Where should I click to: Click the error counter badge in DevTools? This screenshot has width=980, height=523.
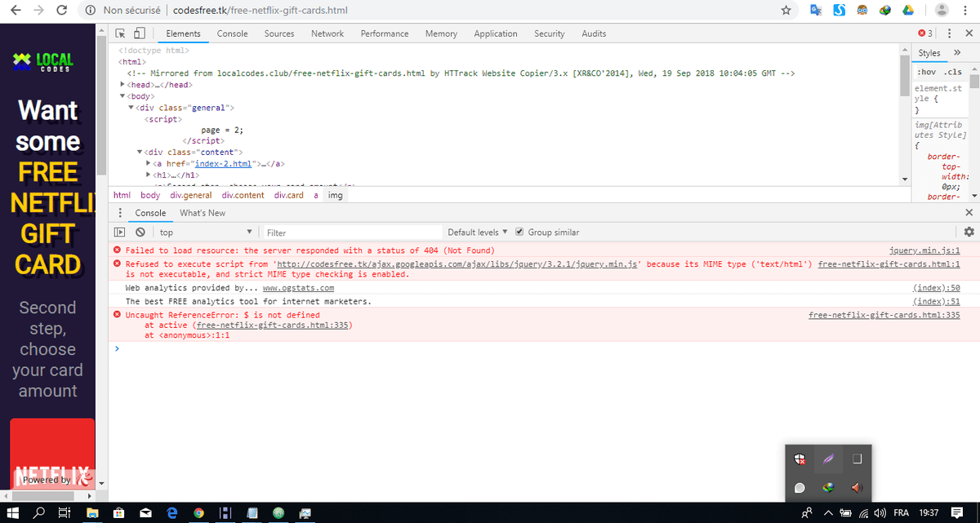pyautogui.click(x=927, y=33)
